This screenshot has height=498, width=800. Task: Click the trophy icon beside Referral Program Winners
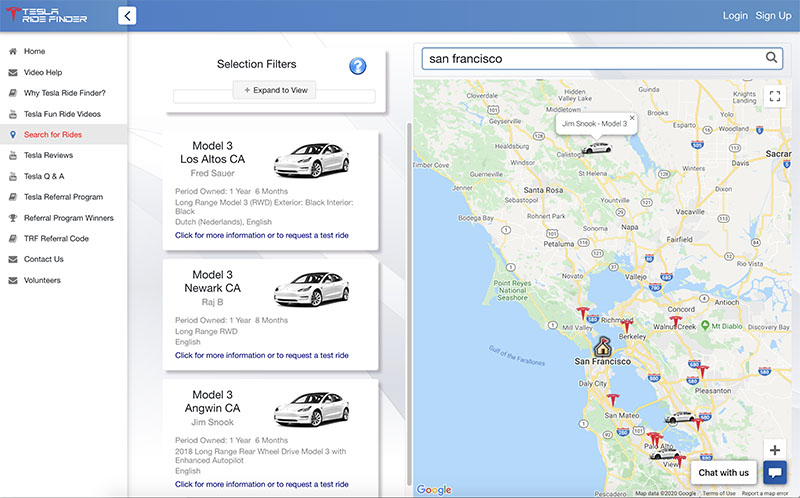(x=13, y=218)
